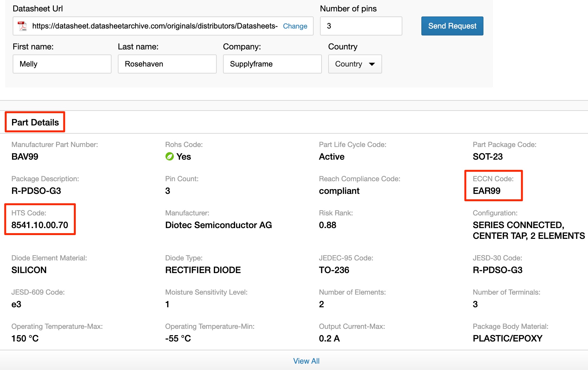This screenshot has width=588, height=370.
Task: Click the -55 °C min temperature value
Action: tap(178, 338)
